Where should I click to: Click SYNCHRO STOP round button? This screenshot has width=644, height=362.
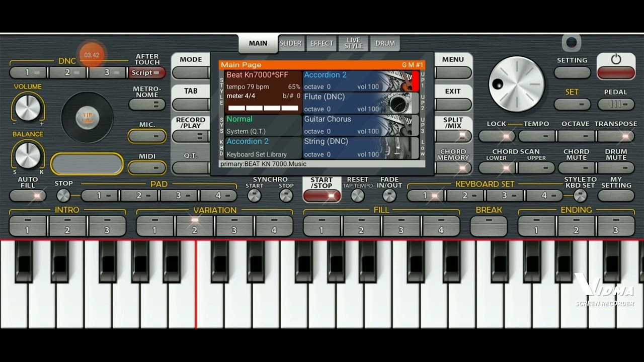tap(286, 196)
